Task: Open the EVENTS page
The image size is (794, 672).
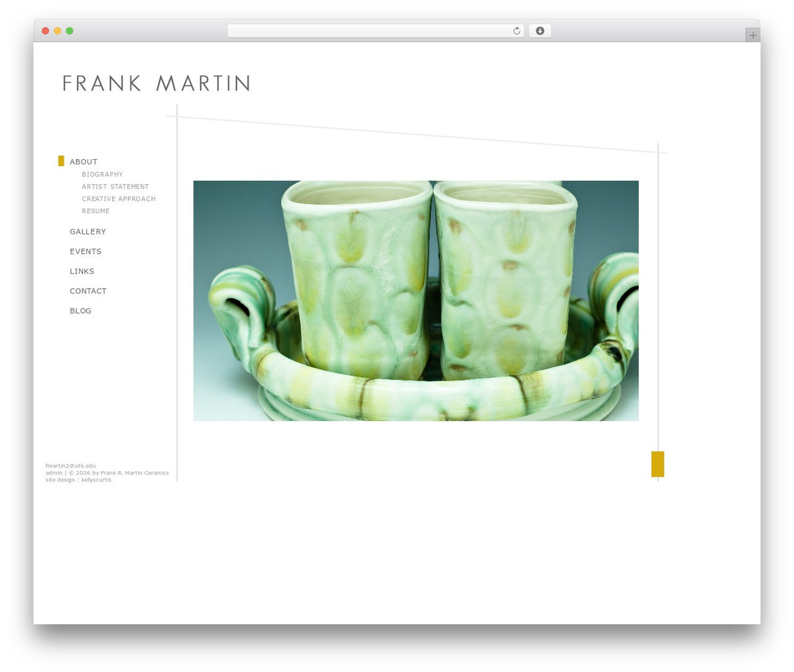Action: 86,252
